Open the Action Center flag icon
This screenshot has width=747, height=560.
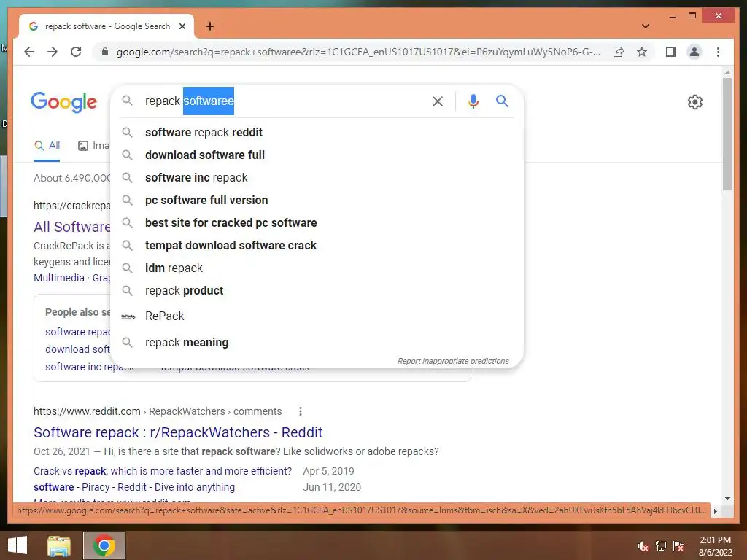coord(678,545)
